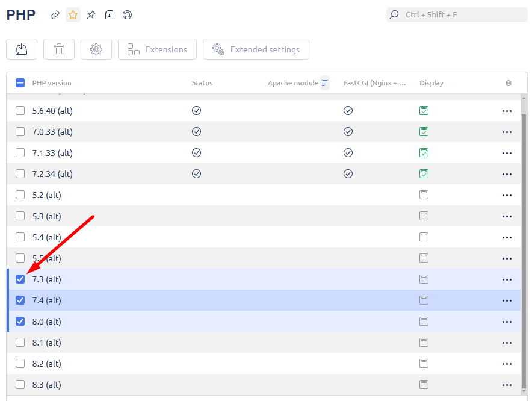Click the 5.4 (alt) version text
Screen dimensions: 532x401
pyautogui.click(x=46, y=237)
